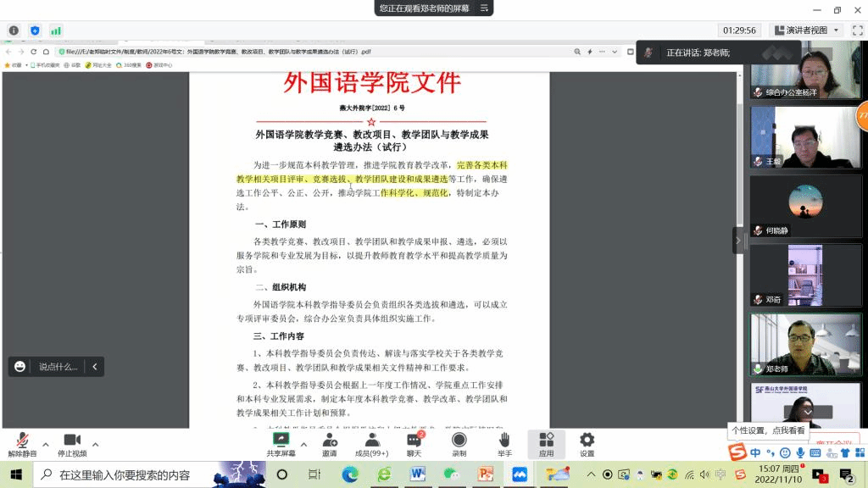
Task: Open meeting 设置 settings gear
Action: click(587, 440)
